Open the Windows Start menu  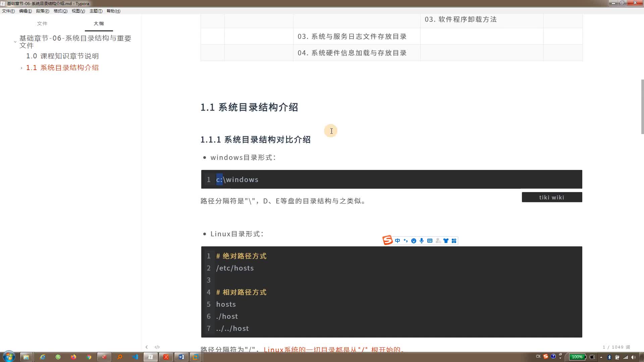tap(9, 357)
